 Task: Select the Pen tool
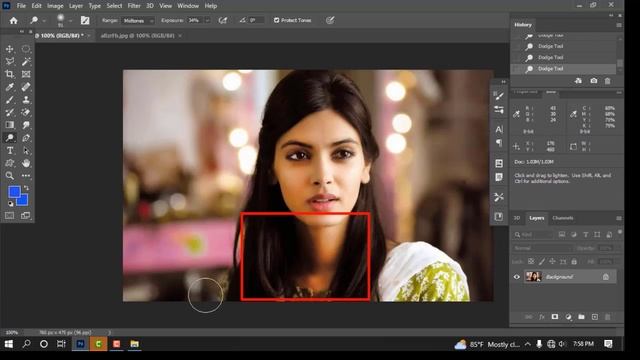(26, 138)
